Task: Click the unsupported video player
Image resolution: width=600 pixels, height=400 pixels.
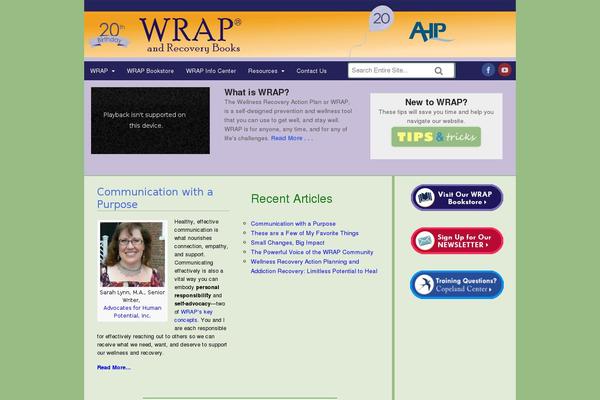Action: [x=150, y=120]
